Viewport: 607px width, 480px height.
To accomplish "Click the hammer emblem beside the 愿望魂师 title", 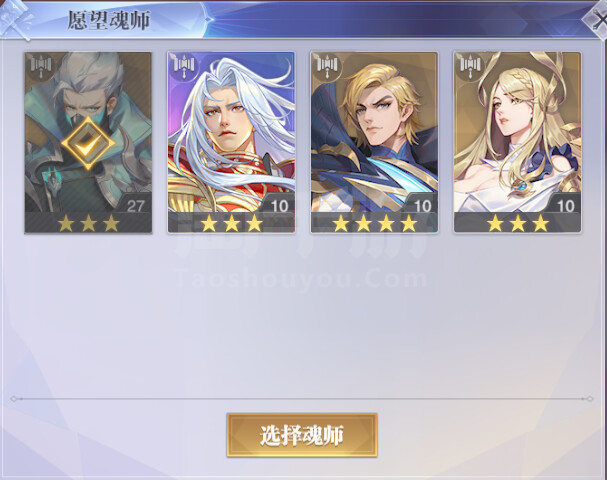I will tap(17, 19).
